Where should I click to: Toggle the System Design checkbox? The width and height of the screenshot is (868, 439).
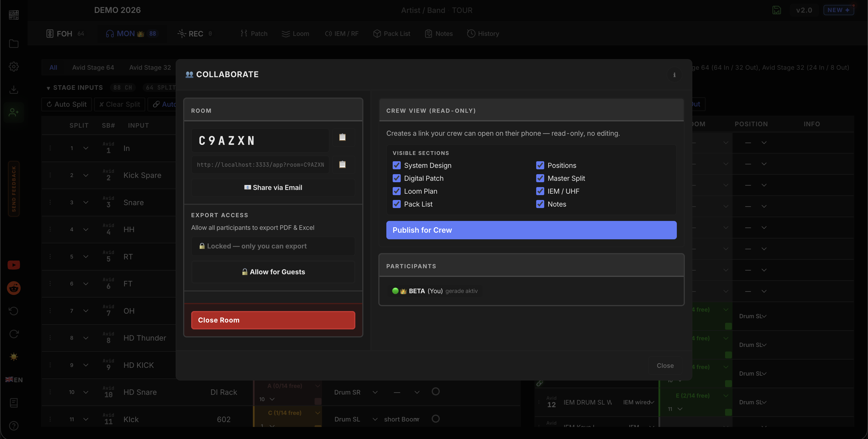(397, 166)
